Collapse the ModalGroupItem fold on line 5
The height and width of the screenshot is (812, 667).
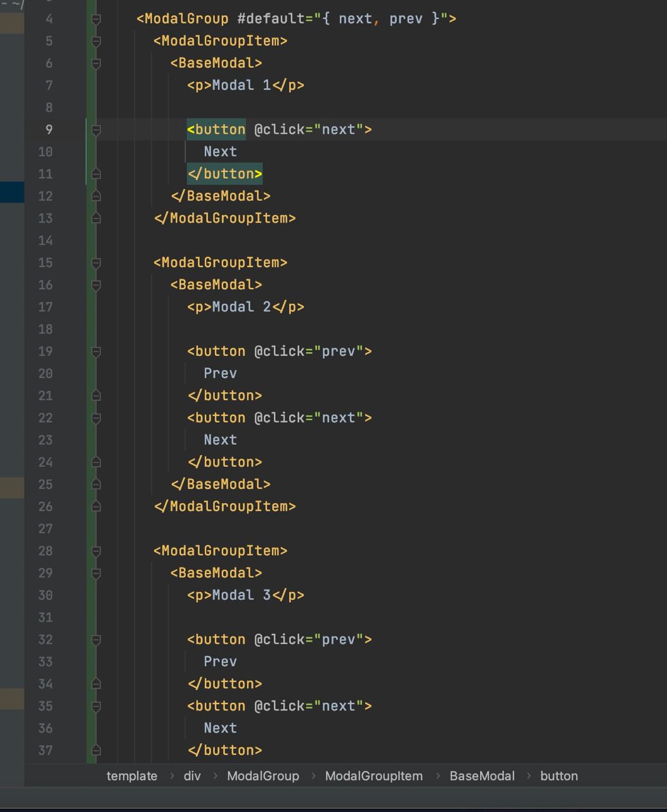pos(96,42)
